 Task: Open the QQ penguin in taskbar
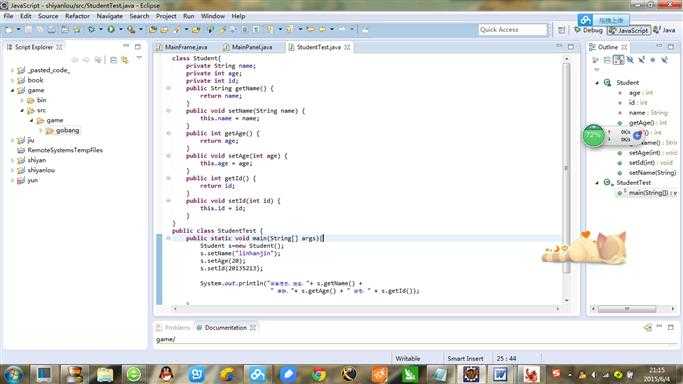point(166,374)
